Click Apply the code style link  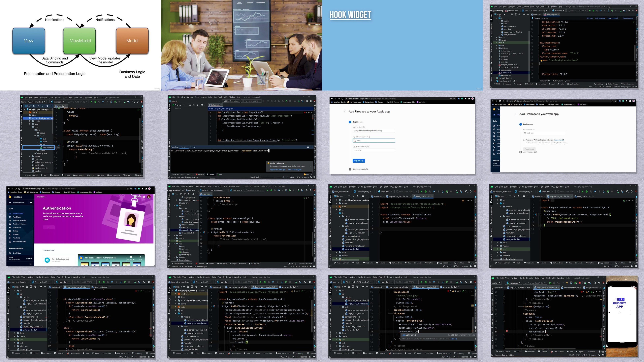[x=278, y=169]
